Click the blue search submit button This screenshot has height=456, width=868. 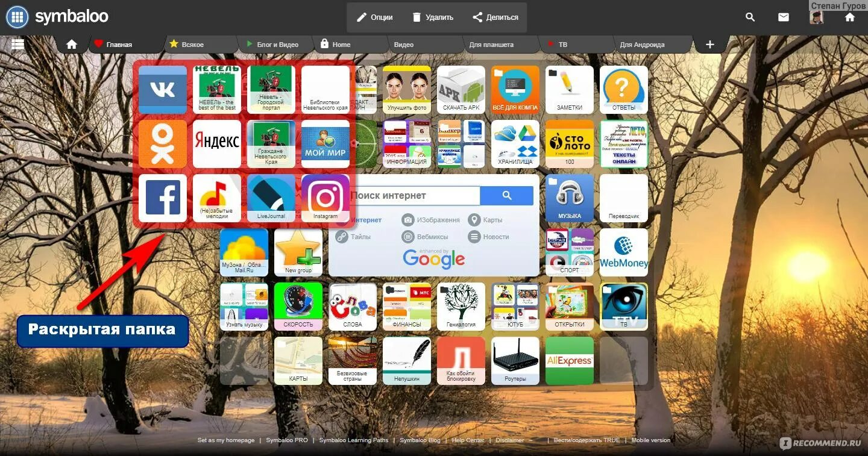(x=507, y=196)
